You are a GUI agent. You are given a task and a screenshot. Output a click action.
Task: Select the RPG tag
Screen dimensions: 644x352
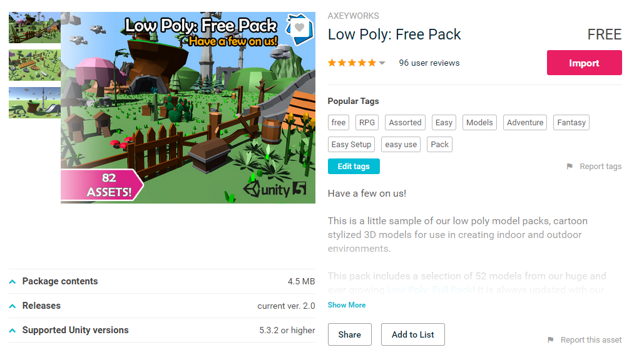pyautogui.click(x=367, y=123)
